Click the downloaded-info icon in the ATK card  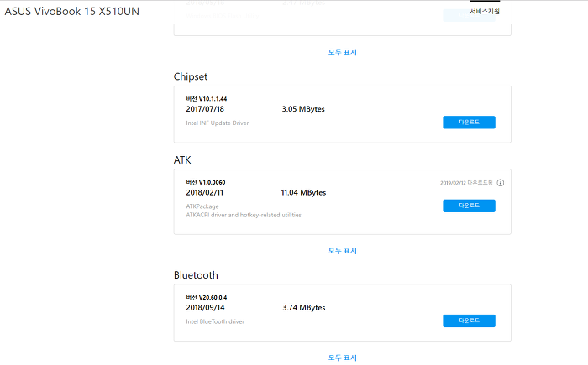pos(501,183)
